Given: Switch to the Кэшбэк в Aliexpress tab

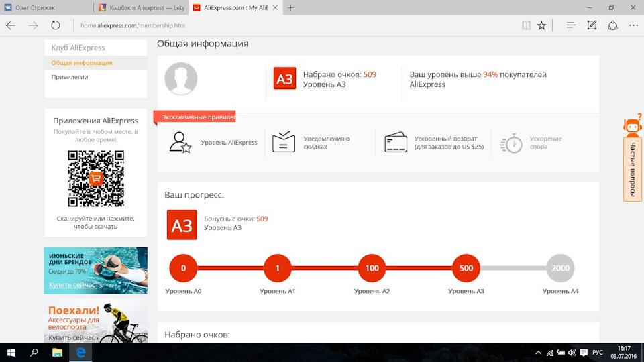Looking at the screenshot, I should coord(142,8).
